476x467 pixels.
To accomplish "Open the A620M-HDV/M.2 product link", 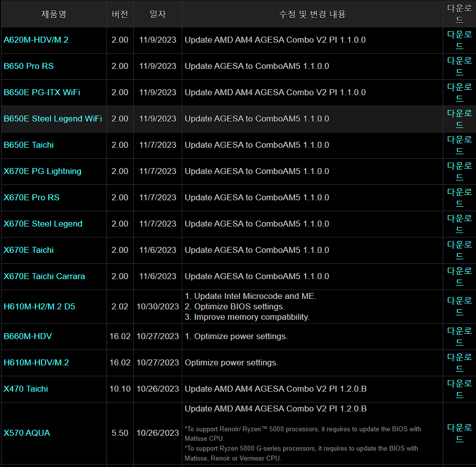I will tap(36, 40).
